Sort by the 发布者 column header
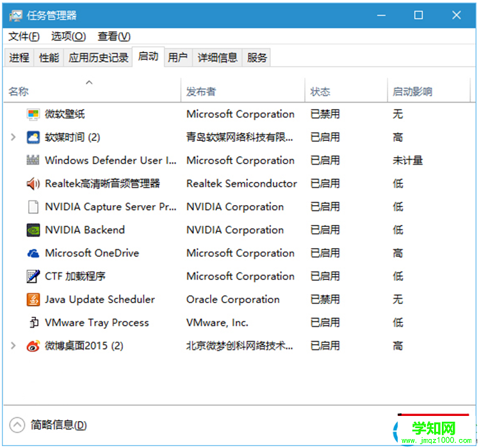Viewport: 479px width, 448px height. click(243, 92)
